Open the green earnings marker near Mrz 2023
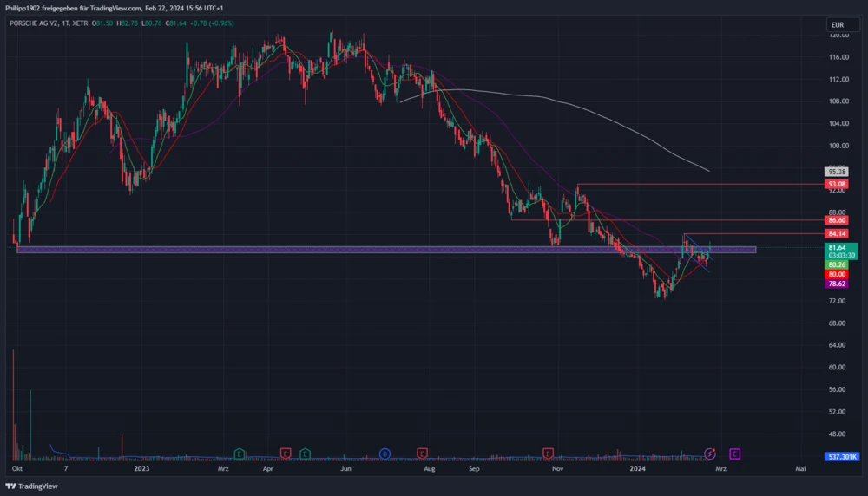 240,453
